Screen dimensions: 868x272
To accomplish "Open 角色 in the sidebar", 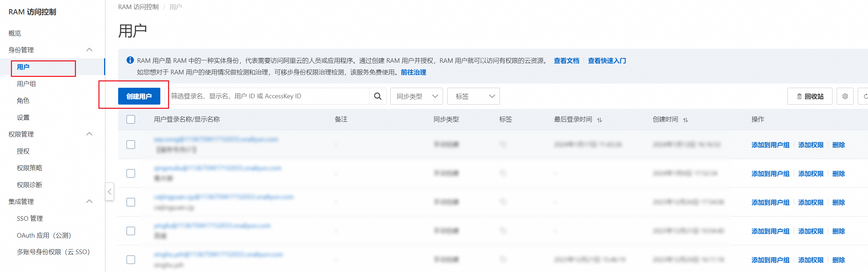I will click(23, 101).
